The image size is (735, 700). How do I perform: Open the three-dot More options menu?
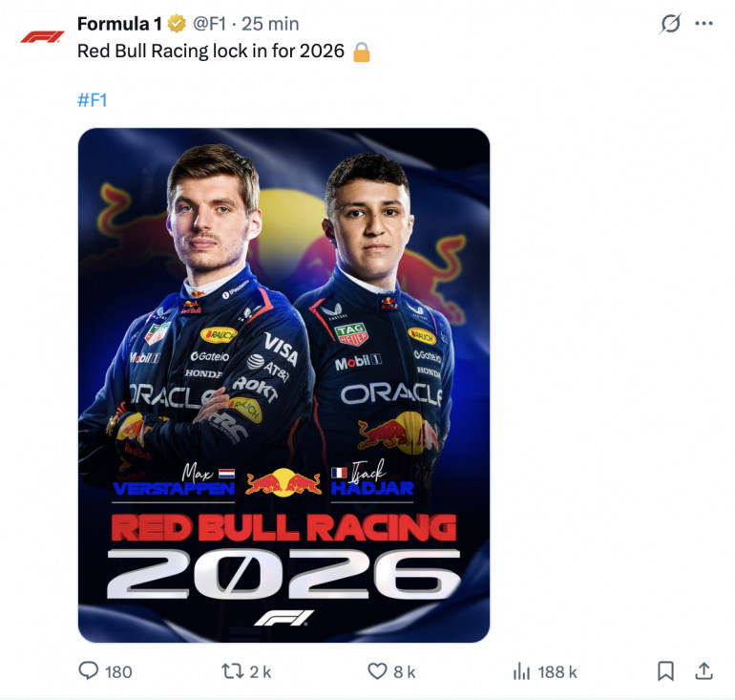point(704,24)
